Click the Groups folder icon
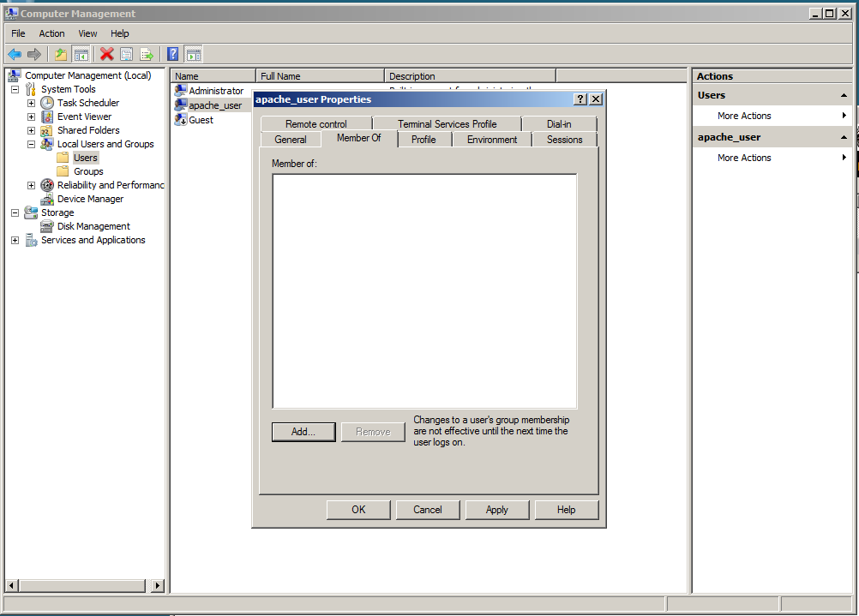Image resolution: width=859 pixels, height=616 pixels. point(63,171)
